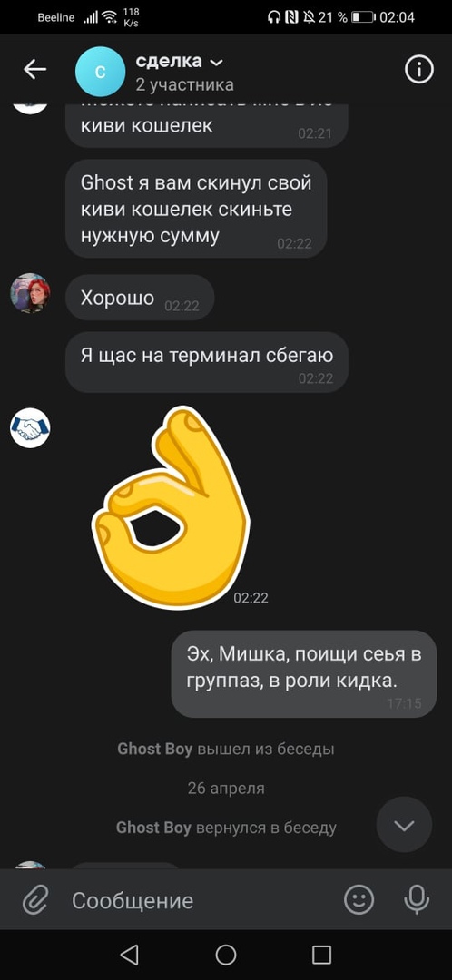
Task: Select the Эх, Мишка outgoing message
Action: point(304,673)
